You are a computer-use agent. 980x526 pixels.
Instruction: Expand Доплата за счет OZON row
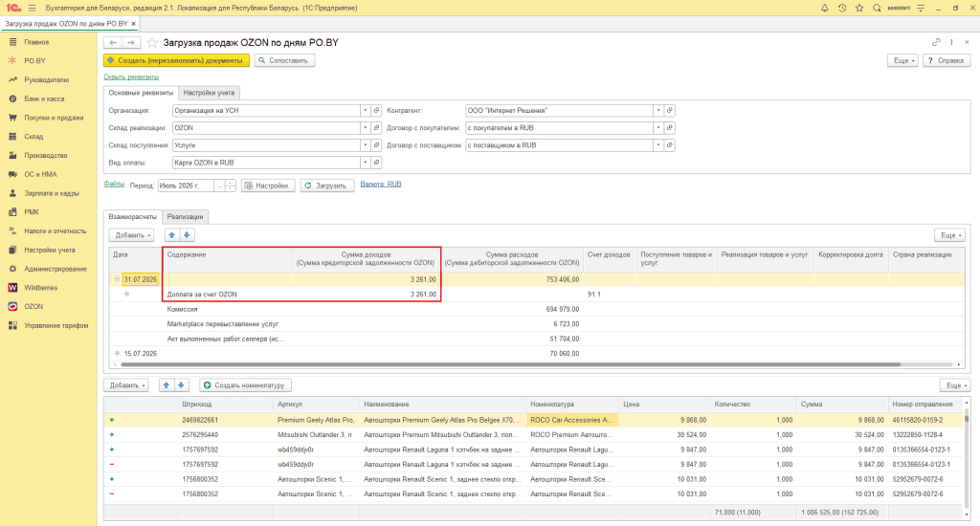coord(127,295)
